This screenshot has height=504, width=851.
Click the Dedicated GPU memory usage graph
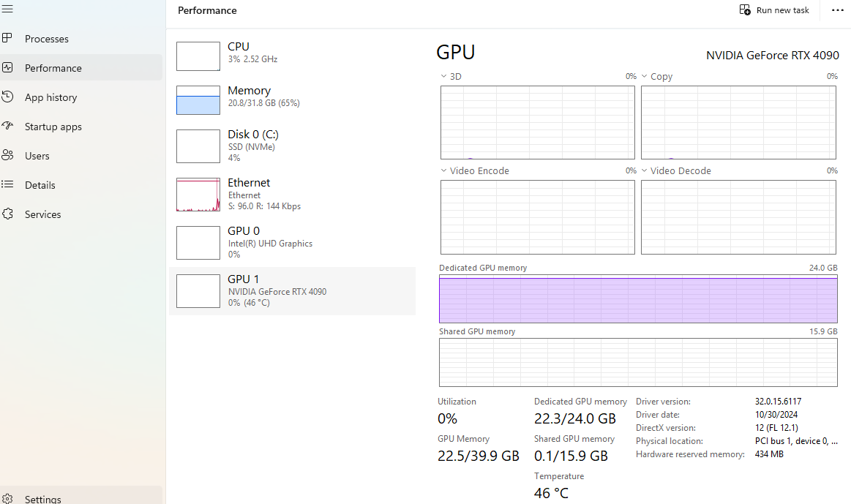638,299
